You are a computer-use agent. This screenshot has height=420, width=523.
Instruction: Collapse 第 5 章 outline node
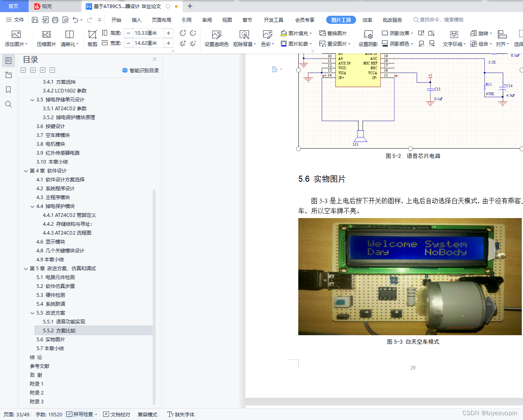coord(26,269)
